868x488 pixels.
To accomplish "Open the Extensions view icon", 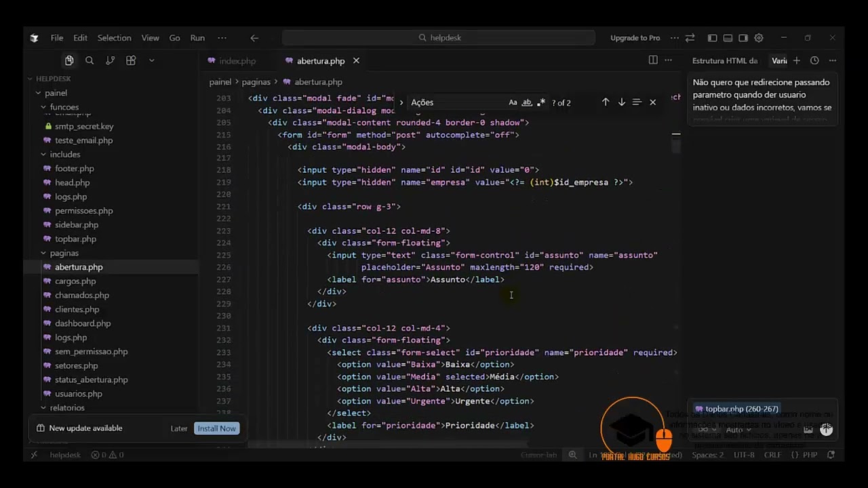I will click(x=131, y=61).
